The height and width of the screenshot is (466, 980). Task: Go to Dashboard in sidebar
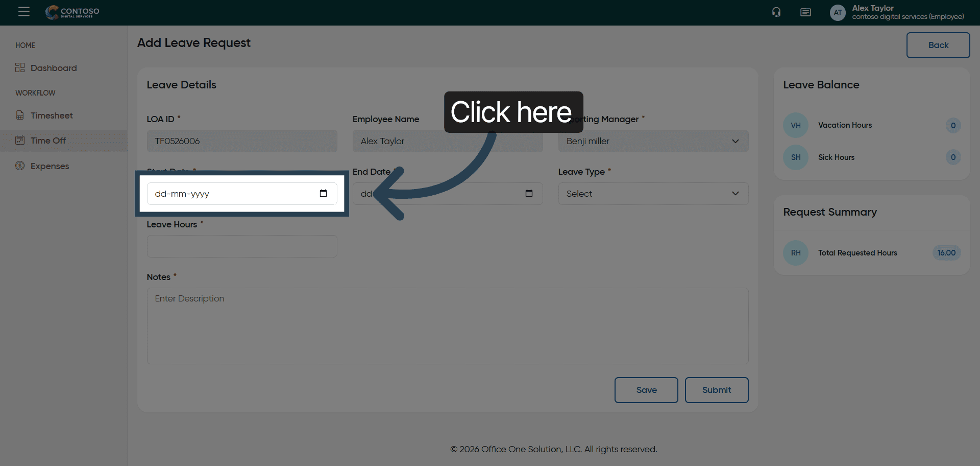coord(53,68)
